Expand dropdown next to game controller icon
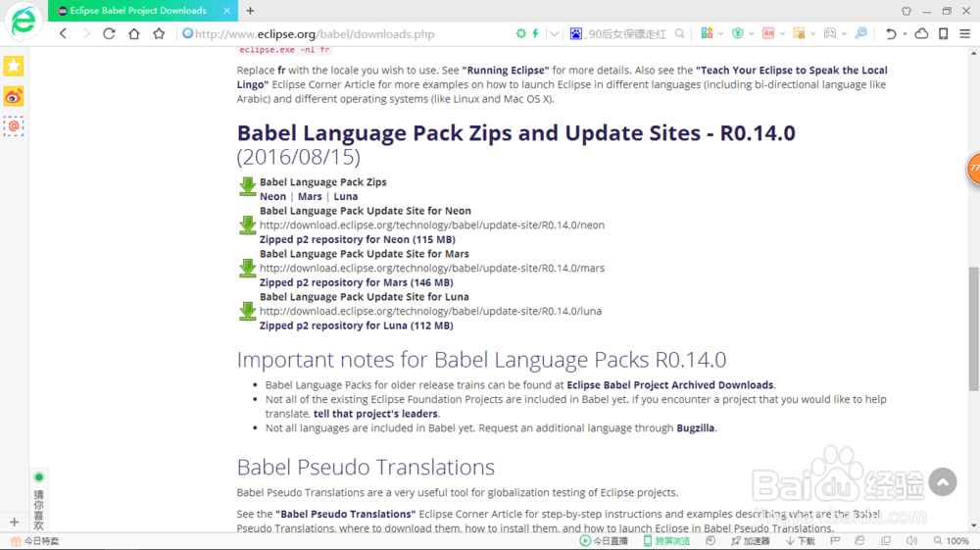The width and height of the screenshot is (980, 550). (843, 33)
